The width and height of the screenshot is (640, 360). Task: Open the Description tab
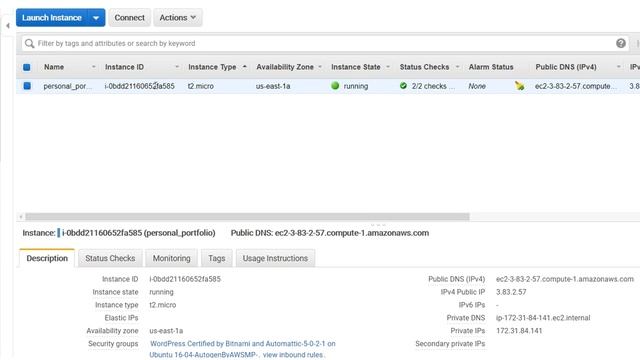click(47, 258)
